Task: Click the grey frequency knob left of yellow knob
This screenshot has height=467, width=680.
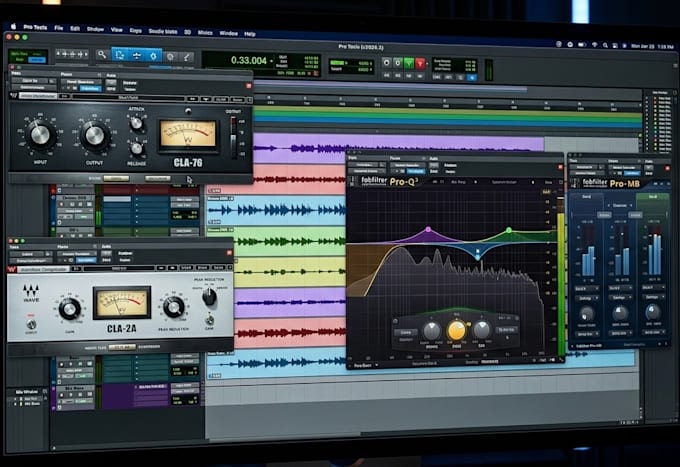Action: coord(432,331)
